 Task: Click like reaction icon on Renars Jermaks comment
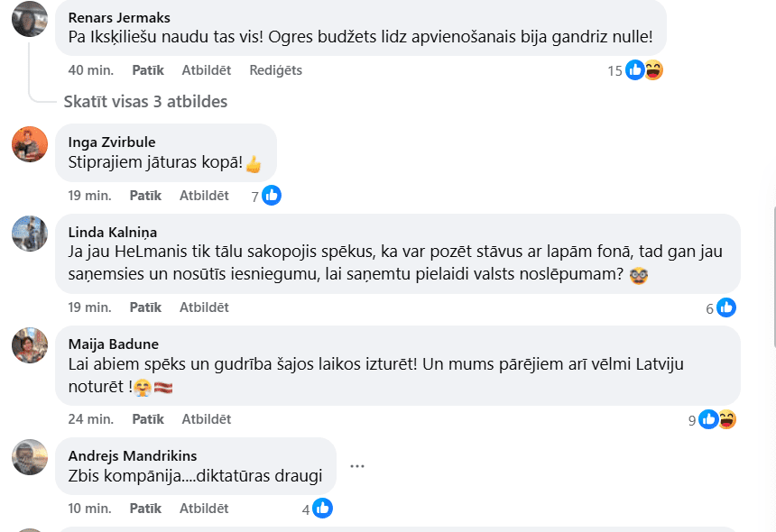pos(635,70)
